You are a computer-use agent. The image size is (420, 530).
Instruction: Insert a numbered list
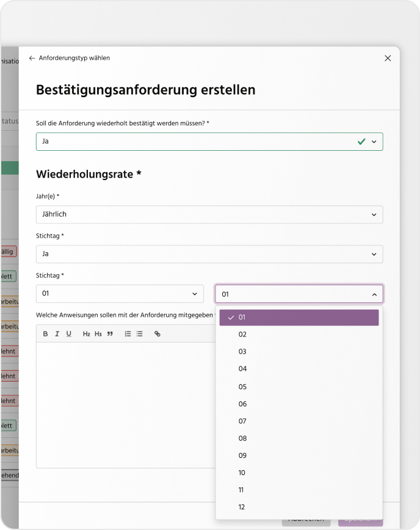(x=128, y=334)
